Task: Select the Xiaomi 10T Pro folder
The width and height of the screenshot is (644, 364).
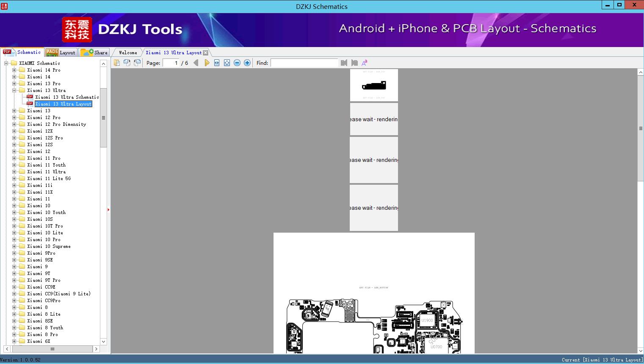Action: click(x=45, y=226)
